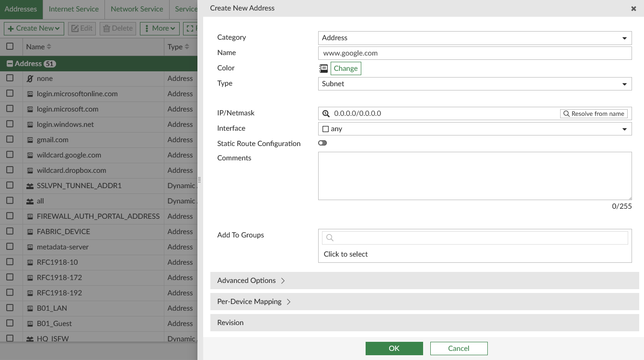Open the Type dropdown set to Subnet
644x360 pixels.
[474, 84]
